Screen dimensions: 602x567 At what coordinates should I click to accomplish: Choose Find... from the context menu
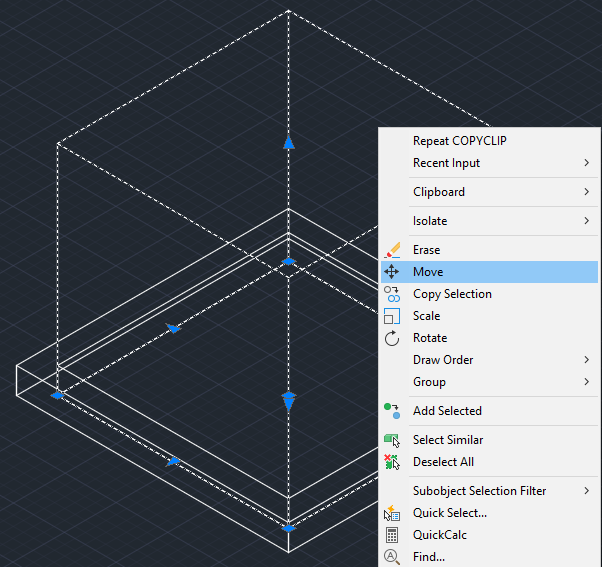pos(490,557)
